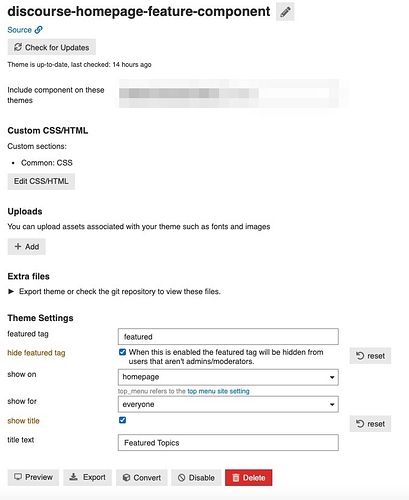Delete the theme component
409x500 pixels.
[x=249, y=478]
